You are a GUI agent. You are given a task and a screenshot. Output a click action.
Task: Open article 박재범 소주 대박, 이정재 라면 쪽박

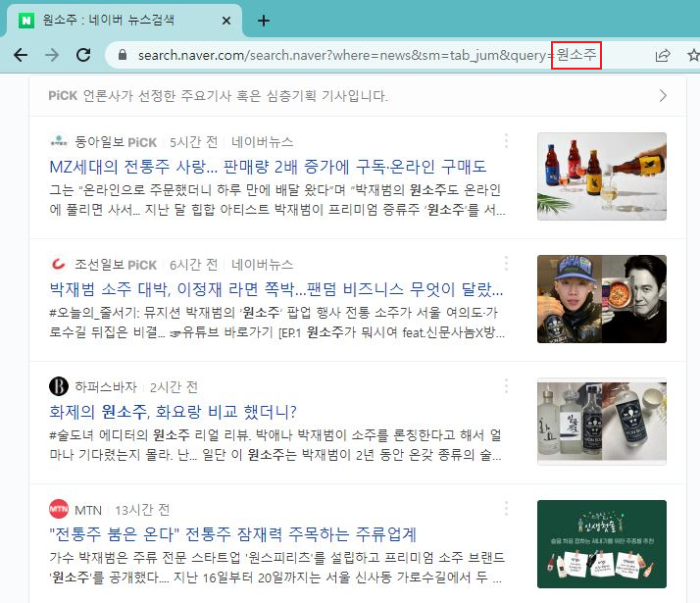(275, 289)
